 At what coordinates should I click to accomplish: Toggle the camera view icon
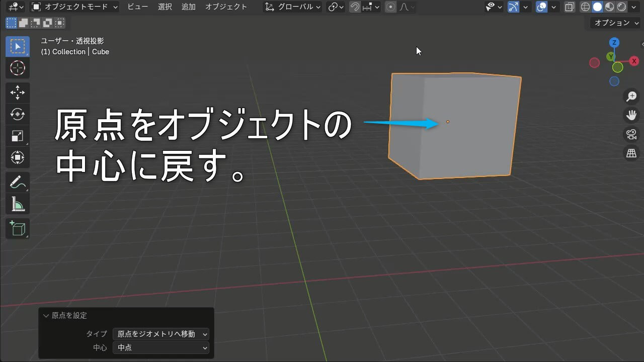tap(631, 134)
